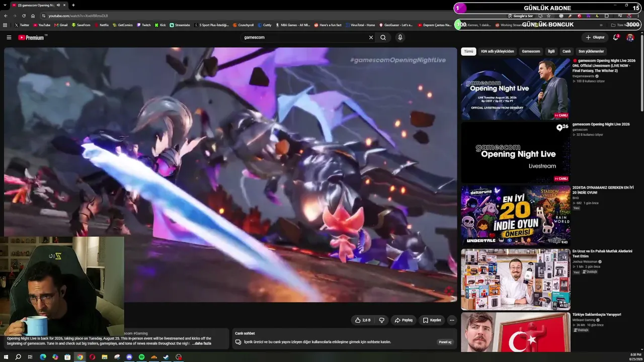Open the YouTube account avatar menu
The height and width of the screenshot is (362, 644).
coord(630,38)
